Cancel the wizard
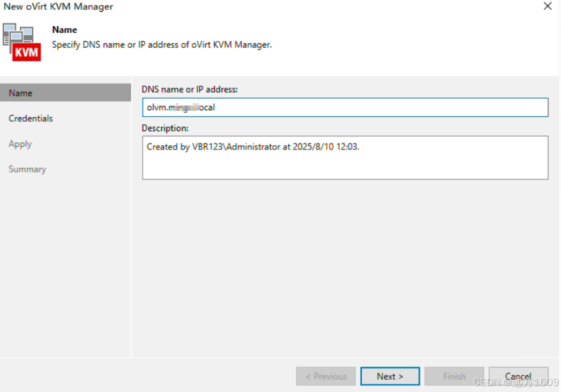Viewport: 561px width, 392px height. coord(519,376)
